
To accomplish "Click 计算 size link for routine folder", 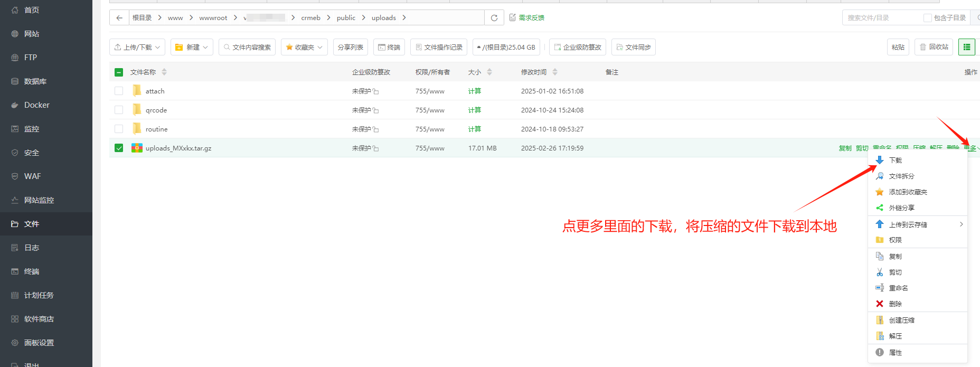I will 474,129.
